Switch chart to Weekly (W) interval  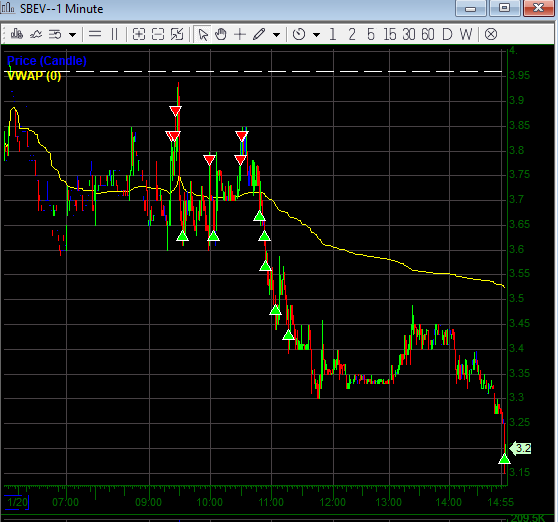tap(466, 35)
